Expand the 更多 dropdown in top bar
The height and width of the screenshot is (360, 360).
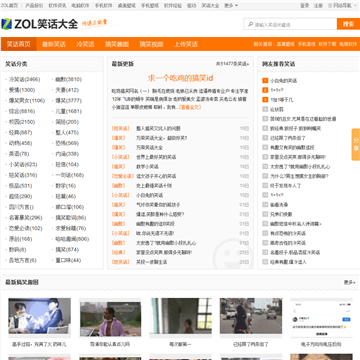pos(231,6)
